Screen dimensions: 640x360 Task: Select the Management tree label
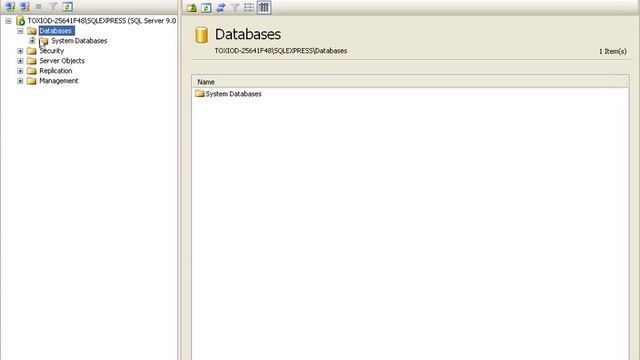pos(59,81)
